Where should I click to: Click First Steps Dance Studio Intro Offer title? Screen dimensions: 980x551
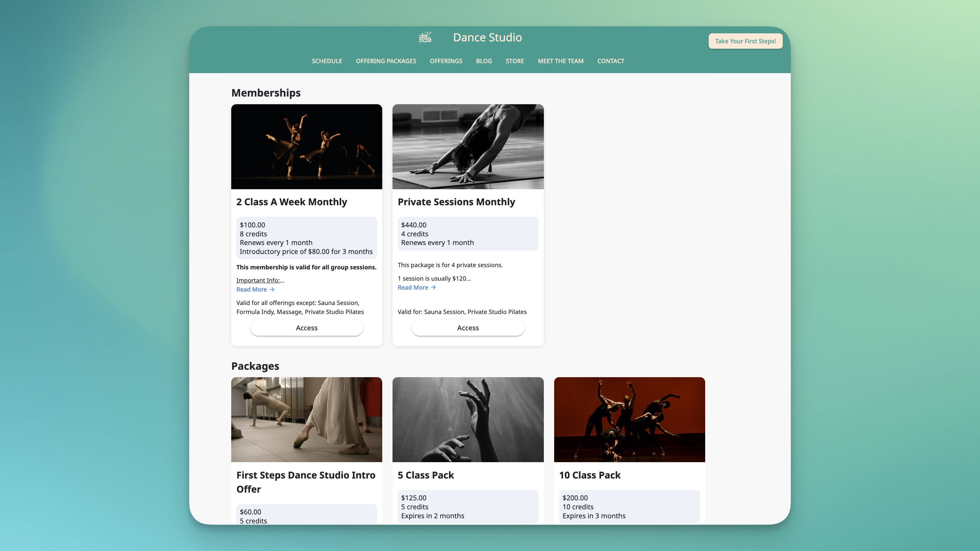pyautogui.click(x=306, y=482)
